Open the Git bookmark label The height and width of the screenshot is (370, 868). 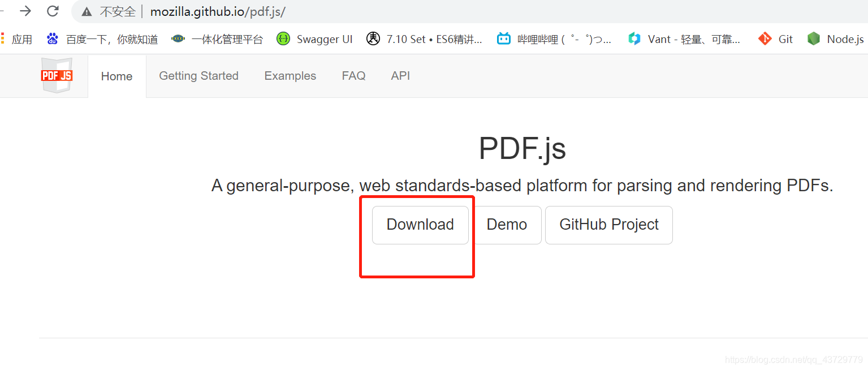785,40
